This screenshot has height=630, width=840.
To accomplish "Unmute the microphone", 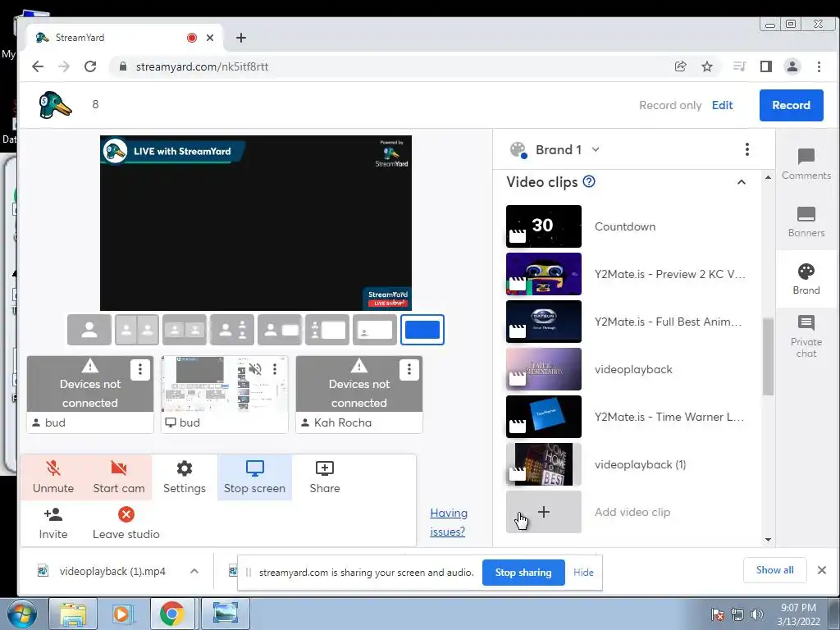I will pos(53,477).
